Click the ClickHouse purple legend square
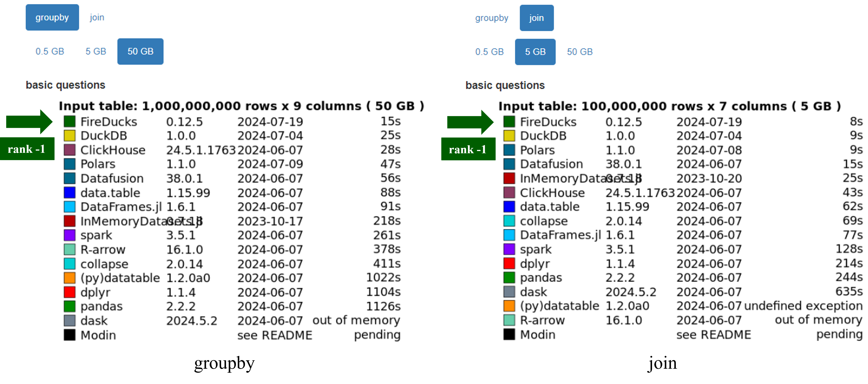868x384 pixels. click(x=70, y=150)
